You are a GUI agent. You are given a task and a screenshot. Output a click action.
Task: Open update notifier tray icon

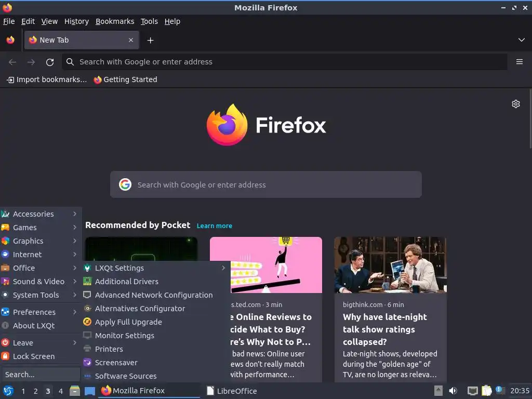point(499,390)
